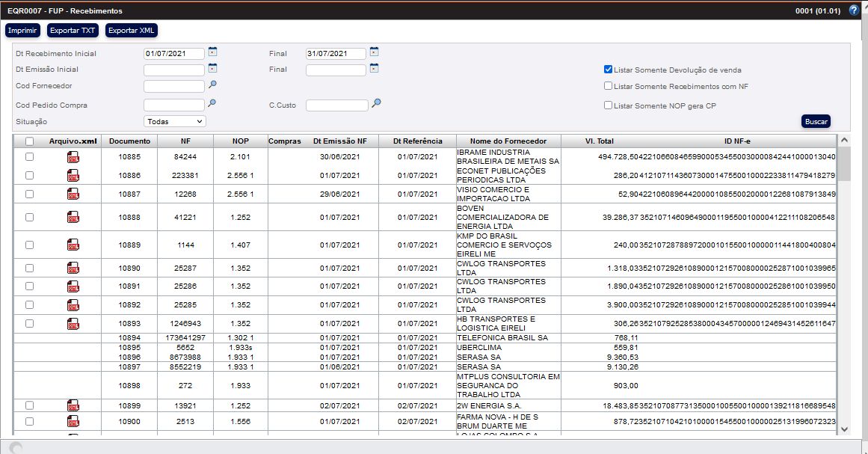The width and height of the screenshot is (868, 454).
Task: Check Listar Somente NOP gera CP
Action: pyautogui.click(x=609, y=105)
